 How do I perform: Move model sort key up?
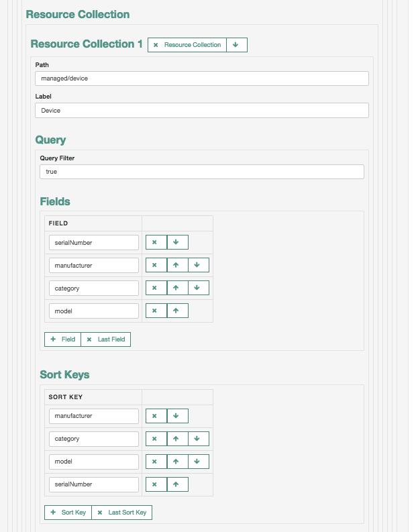click(177, 462)
